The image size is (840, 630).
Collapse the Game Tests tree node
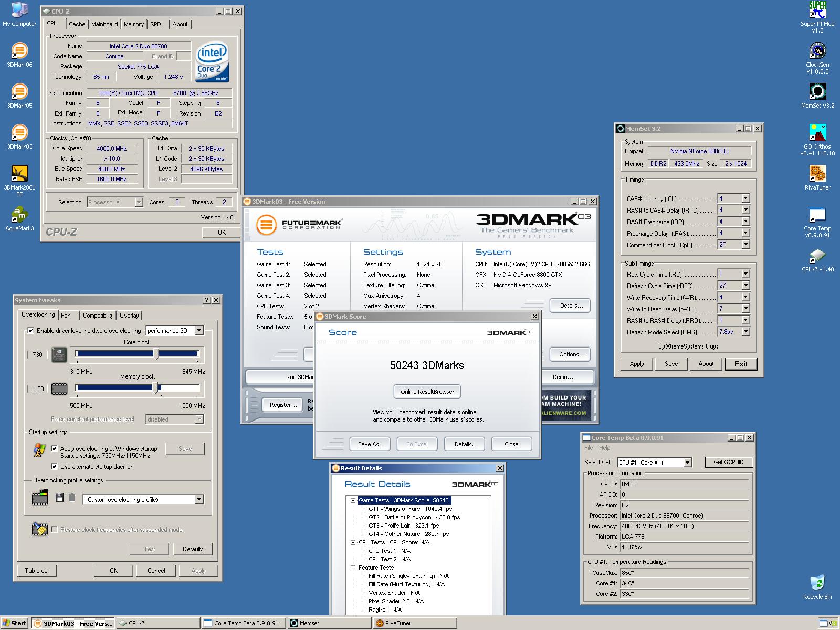353,500
